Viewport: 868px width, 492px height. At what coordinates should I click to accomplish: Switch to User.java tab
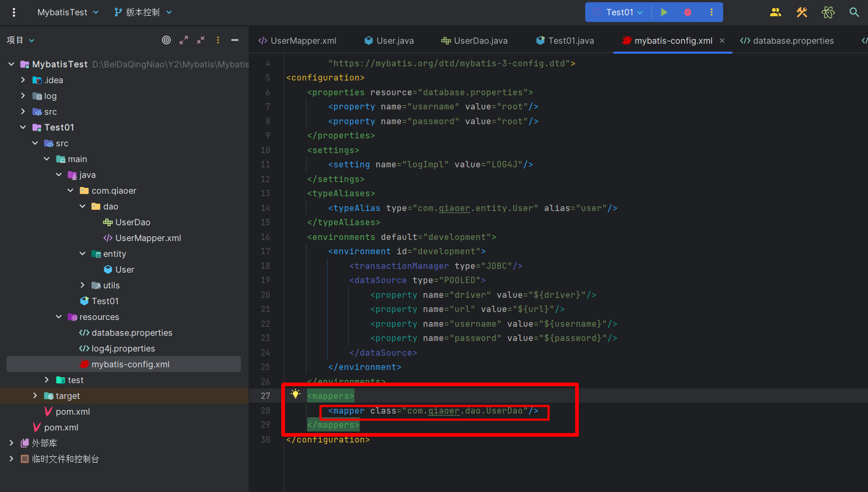389,41
